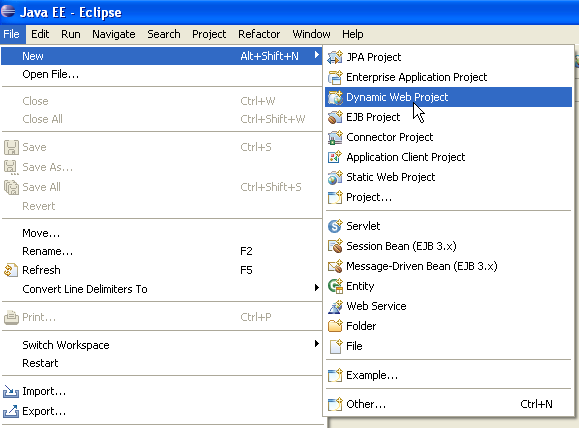Select Move... in File menu
579x428 pixels.
coord(162,233)
